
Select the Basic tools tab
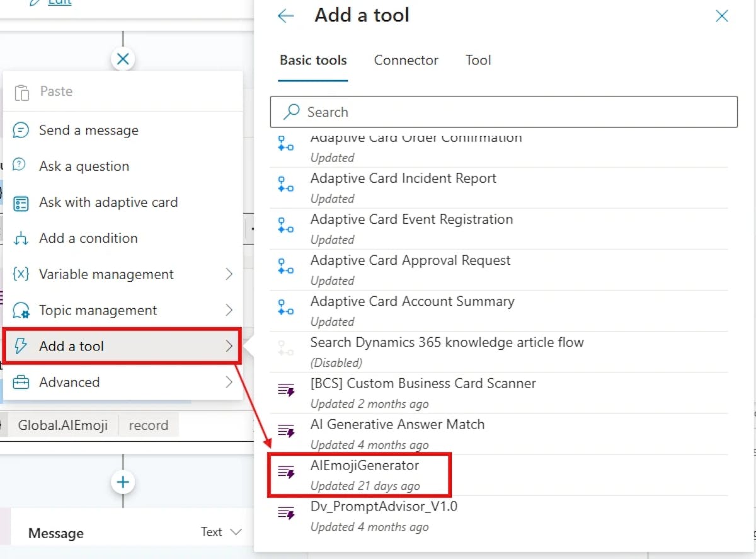click(313, 61)
